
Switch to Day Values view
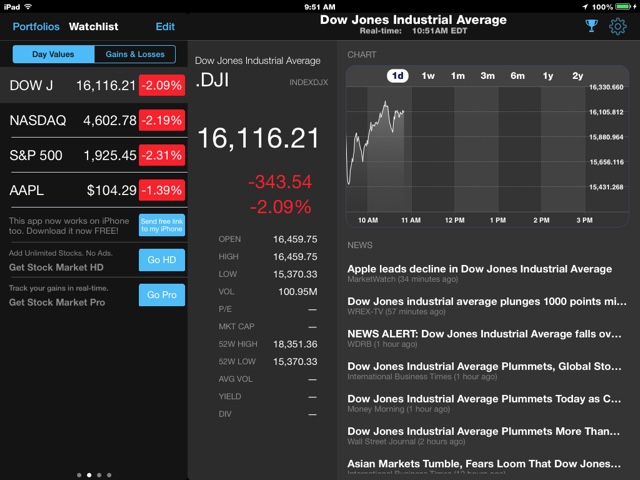click(x=53, y=54)
